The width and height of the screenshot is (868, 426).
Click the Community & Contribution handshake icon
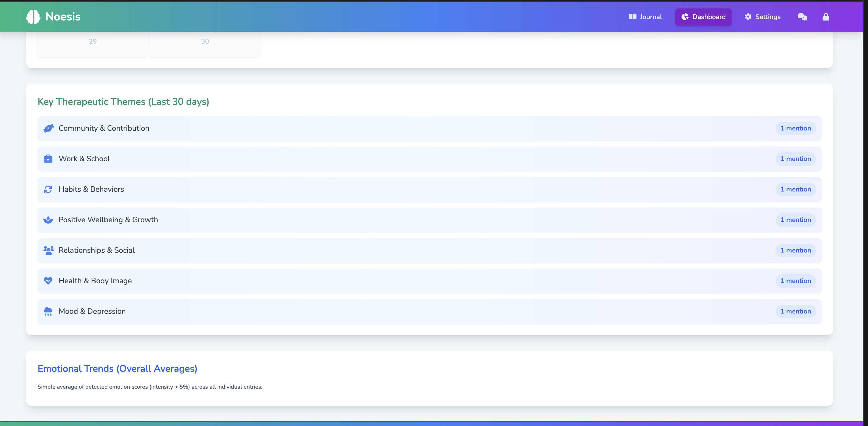[x=49, y=128]
